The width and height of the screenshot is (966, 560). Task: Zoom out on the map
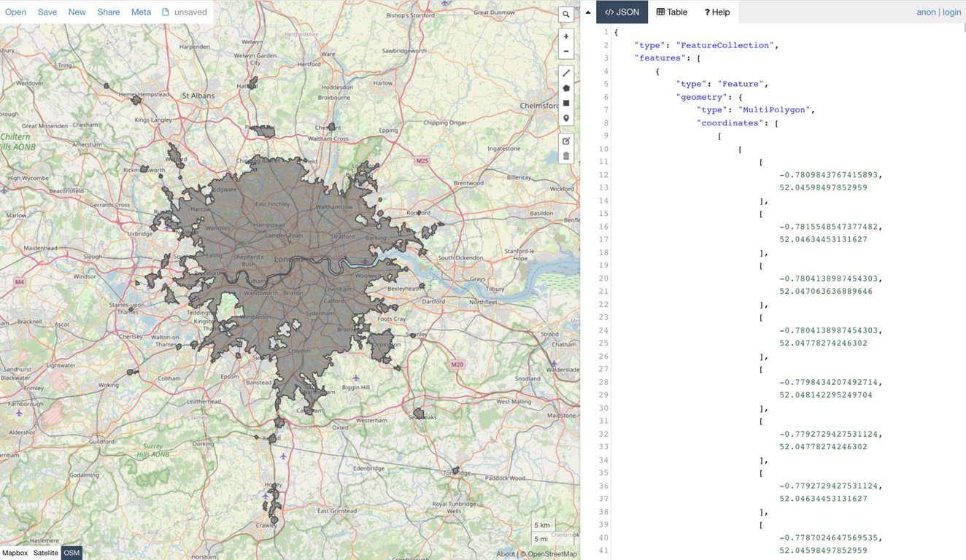(x=565, y=52)
